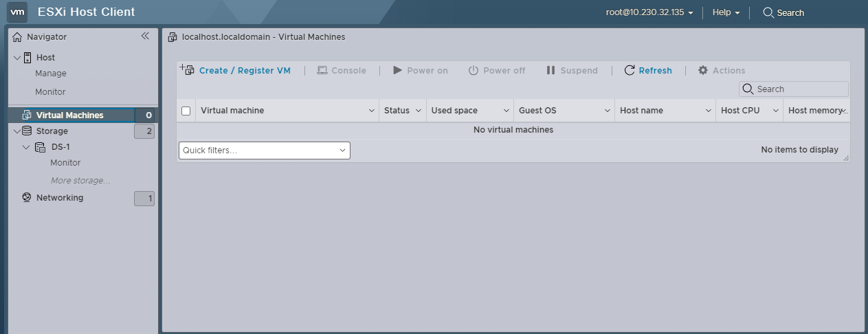Image resolution: width=868 pixels, height=334 pixels.
Task: Open the Help menu
Action: click(x=726, y=12)
